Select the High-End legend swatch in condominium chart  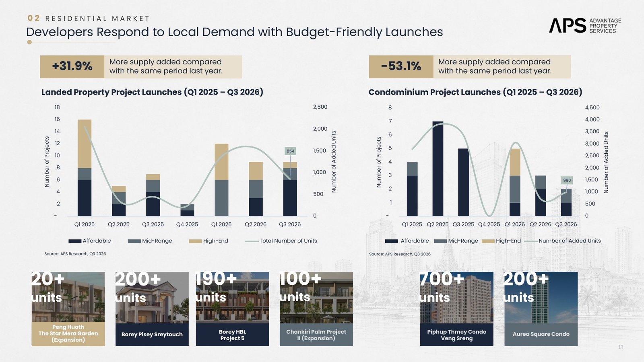[x=488, y=241]
